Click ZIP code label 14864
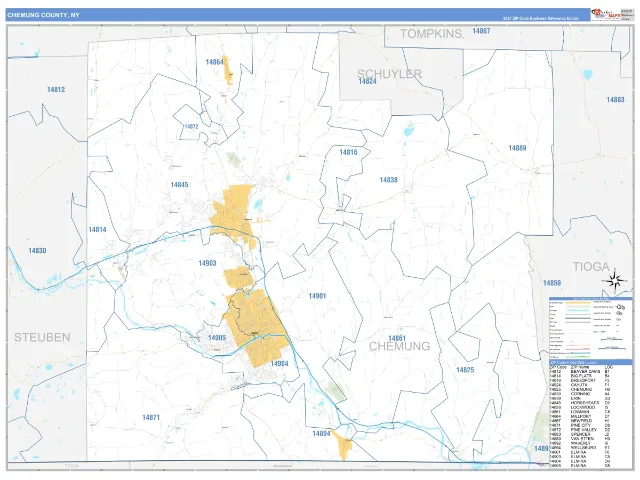Screen dimensions: 640x480 pos(215,62)
